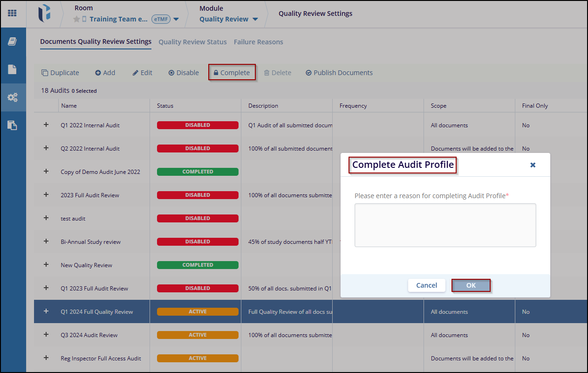Click the book icon in the sidebar
This screenshot has height=373, width=588.
(x=13, y=41)
